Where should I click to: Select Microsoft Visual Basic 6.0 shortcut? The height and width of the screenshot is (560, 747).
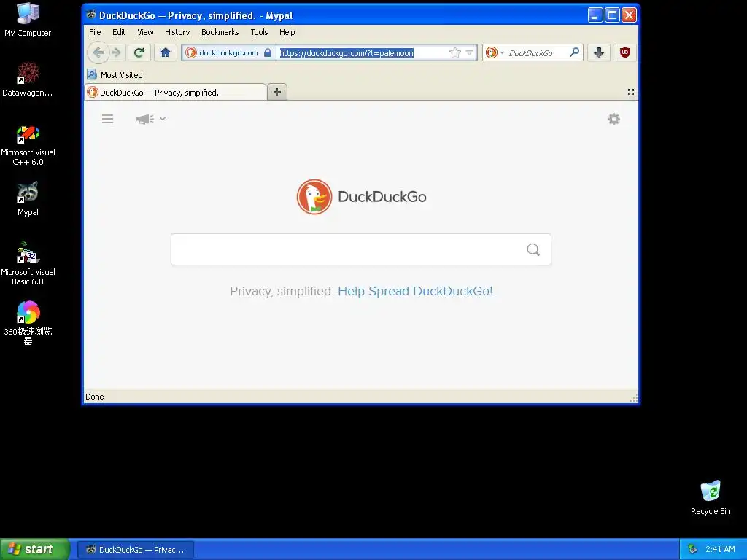tap(28, 265)
